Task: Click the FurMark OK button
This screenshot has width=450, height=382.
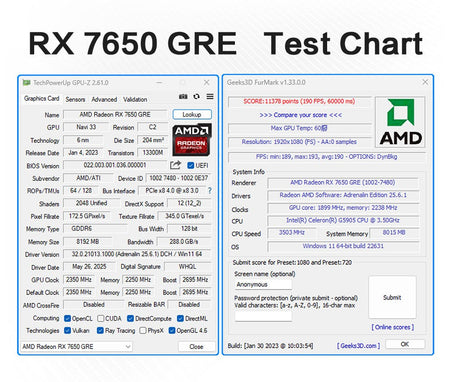Action: tap(405, 344)
